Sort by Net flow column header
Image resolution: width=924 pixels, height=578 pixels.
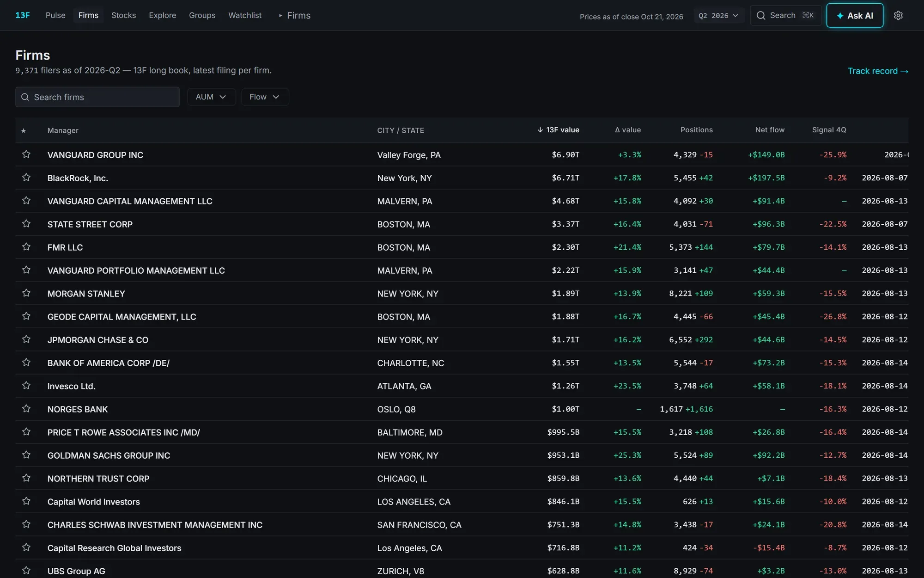tap(770, 130)
